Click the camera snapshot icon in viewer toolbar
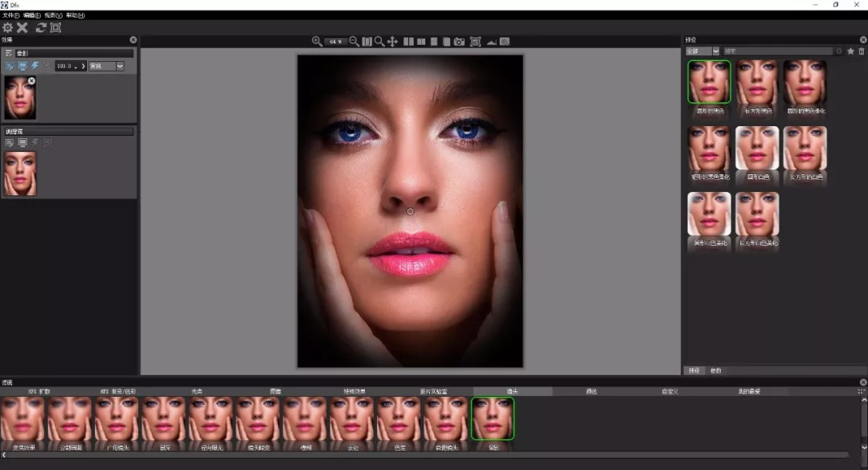The height and width of the screenshot is (470, 868). tap(459, 42)
